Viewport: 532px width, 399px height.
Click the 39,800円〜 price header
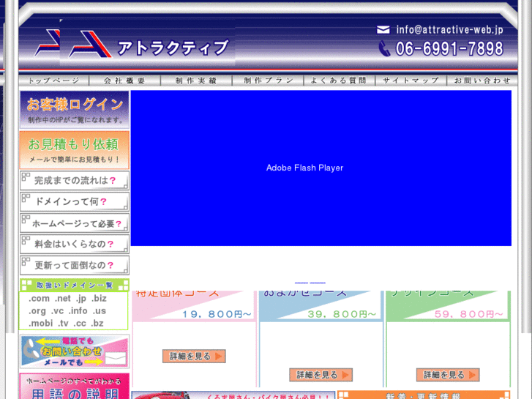click(321, 306)
